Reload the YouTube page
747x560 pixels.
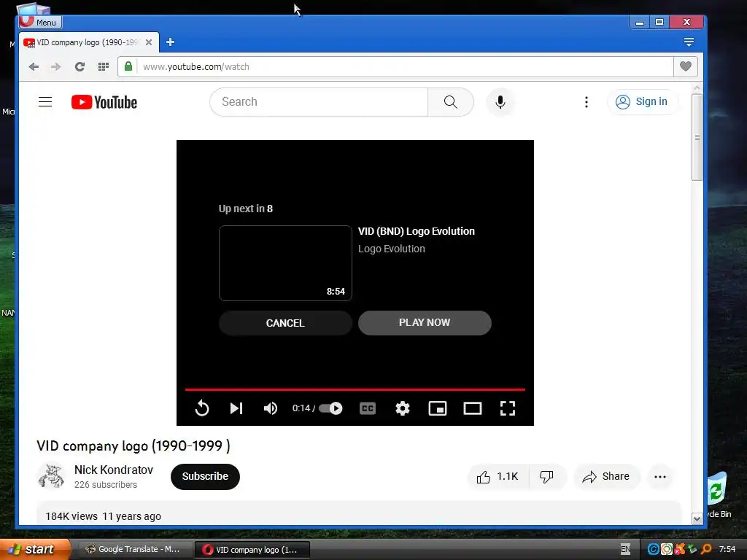(x=80, y=66)
